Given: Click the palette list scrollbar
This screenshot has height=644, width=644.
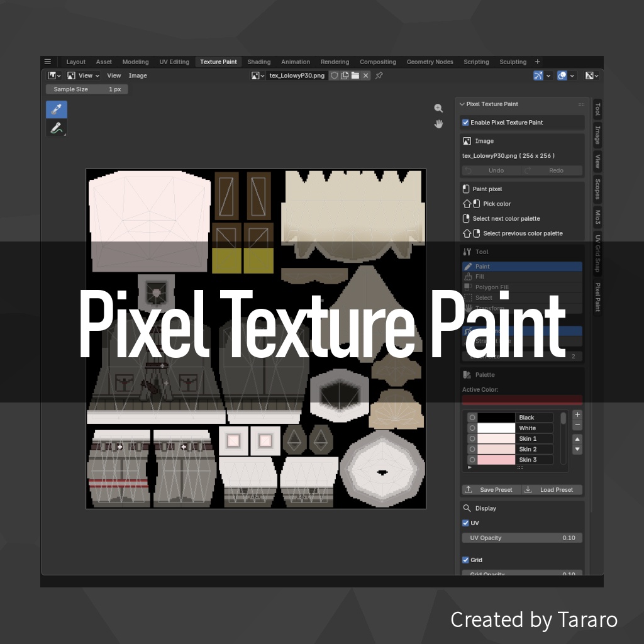Looking at the screenshot, I should click(563, 438).
